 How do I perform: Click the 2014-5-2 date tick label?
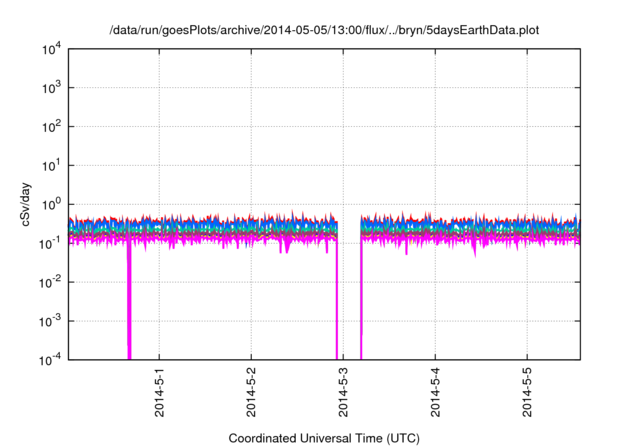(251, 392)
